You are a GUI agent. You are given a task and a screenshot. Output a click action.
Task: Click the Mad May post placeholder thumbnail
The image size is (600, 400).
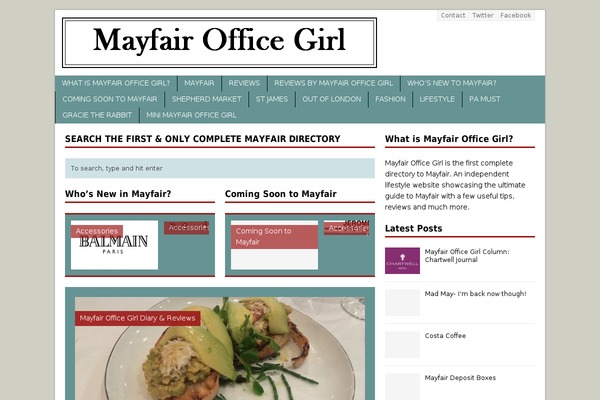(402, 302)
